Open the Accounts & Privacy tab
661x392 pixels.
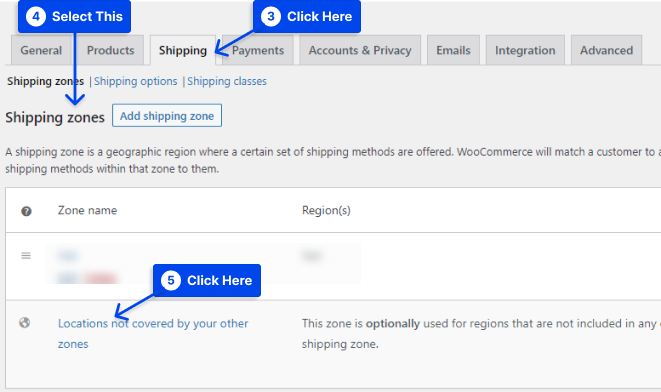[x=360, y=50]
